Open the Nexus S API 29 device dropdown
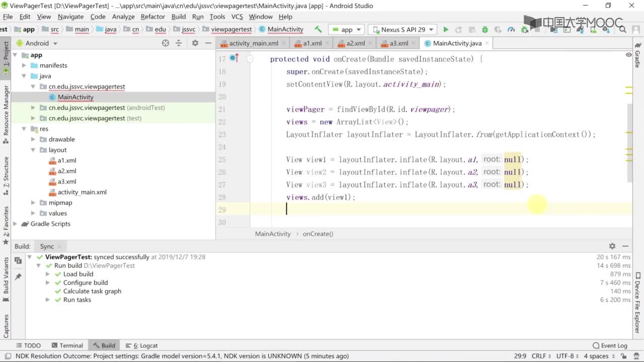Viewport: 644px width, 362px height. (x=402, y=30)
